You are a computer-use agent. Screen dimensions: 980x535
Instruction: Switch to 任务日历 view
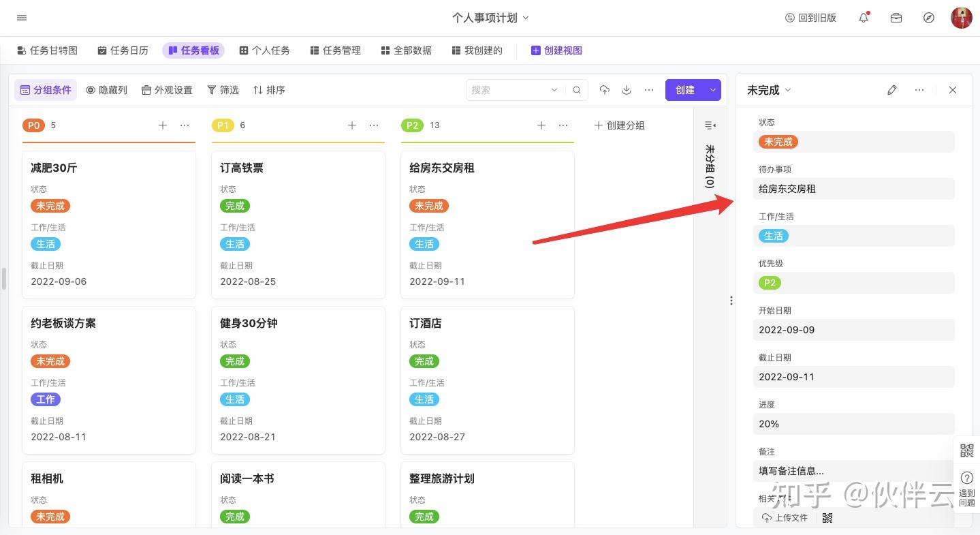point(123,50)
